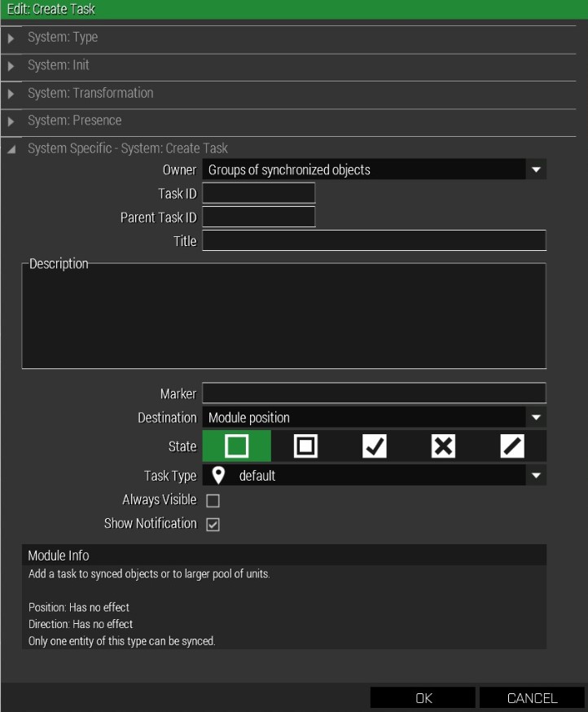This screenshot has width=588, height=712.
Task: Uncheck the Show Notification checkbox
Action: [x=213, y=525]
